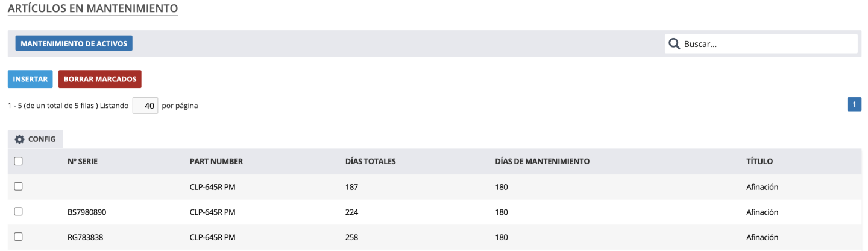The width and height of the screenshot is (868, 251).
Task: Click the rows-per-page field showing 40
Action: click(x=145, y=106)
